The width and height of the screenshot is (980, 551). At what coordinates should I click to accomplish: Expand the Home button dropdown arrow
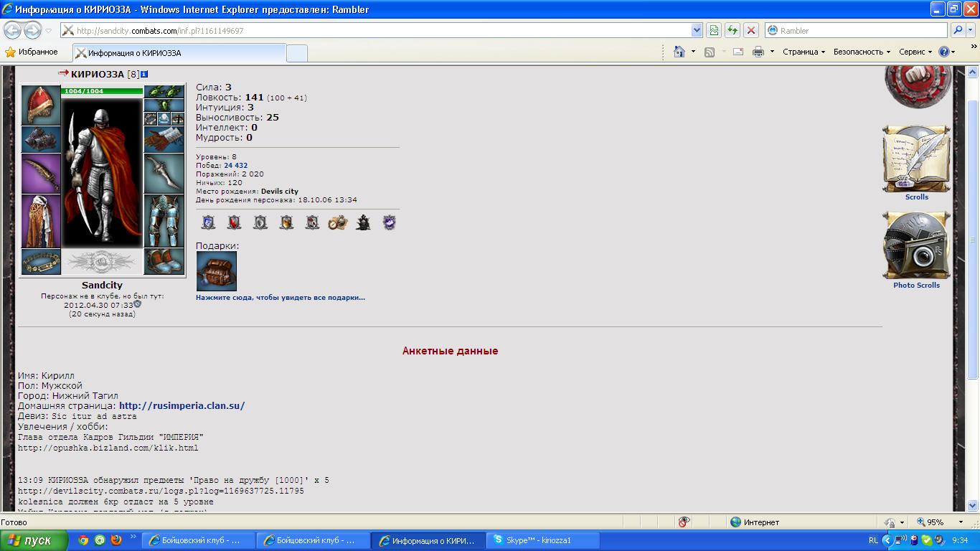pyautogui.click(x=693, y=52)
